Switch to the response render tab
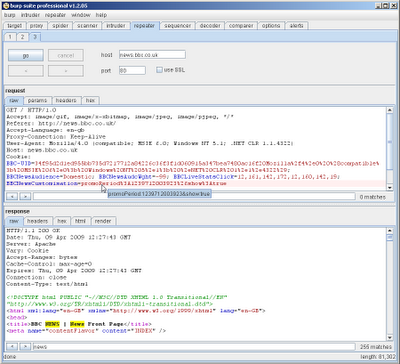Viewport: 400px width, 364px height. point(103,221)
